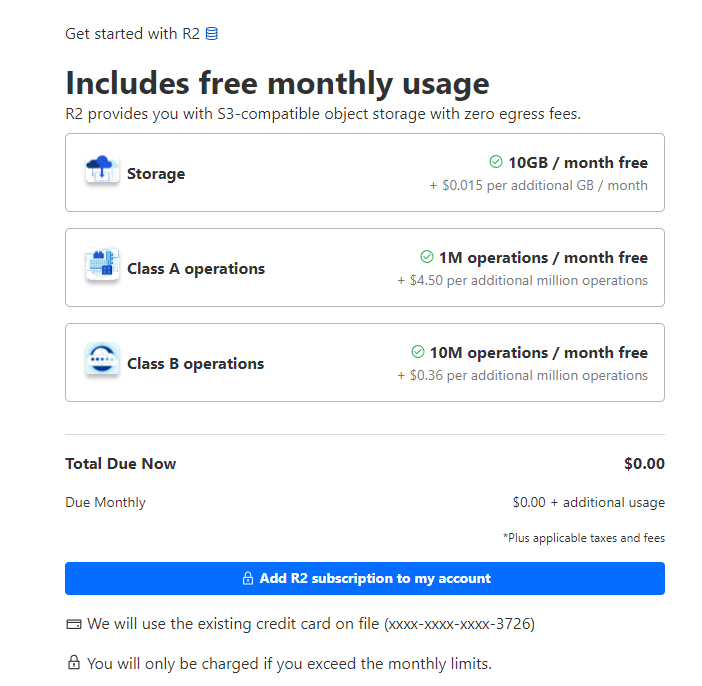Click the "$0.015 per additional GB" text
This screenshot has height=686, width=702.
(x=538, y=185)
